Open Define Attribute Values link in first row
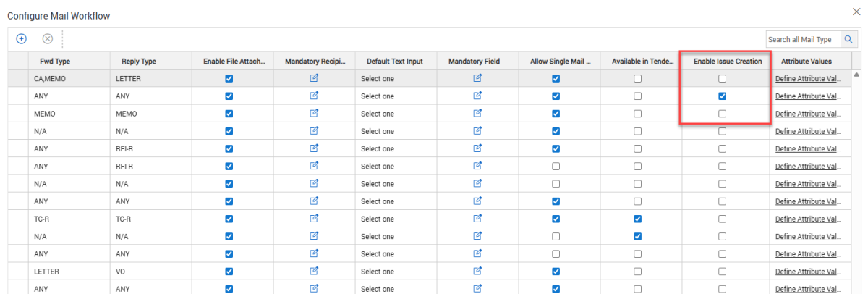Viewport: 868px width, 294px height. coord(807,79)
